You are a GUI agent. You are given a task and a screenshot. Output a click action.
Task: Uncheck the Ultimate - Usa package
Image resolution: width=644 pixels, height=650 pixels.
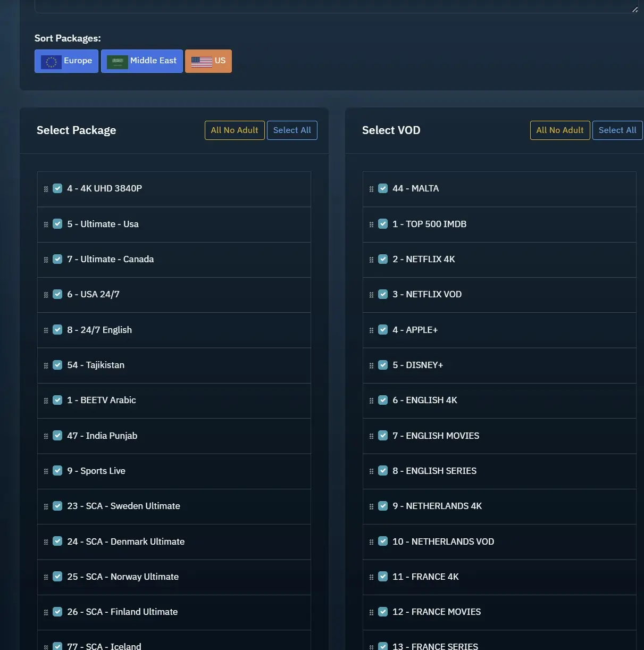tap(57, 224)
